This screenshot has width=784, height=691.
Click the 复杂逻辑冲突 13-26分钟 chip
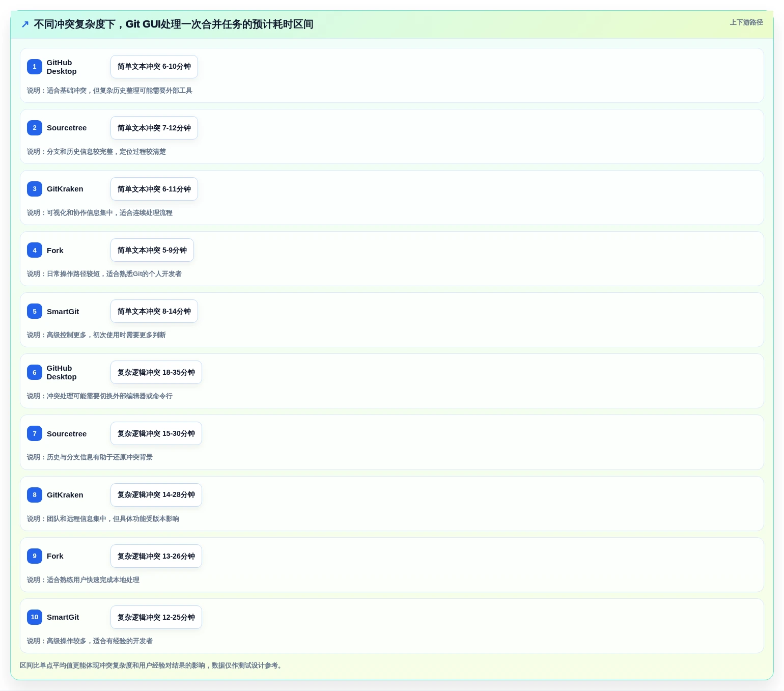pos(156,556)
